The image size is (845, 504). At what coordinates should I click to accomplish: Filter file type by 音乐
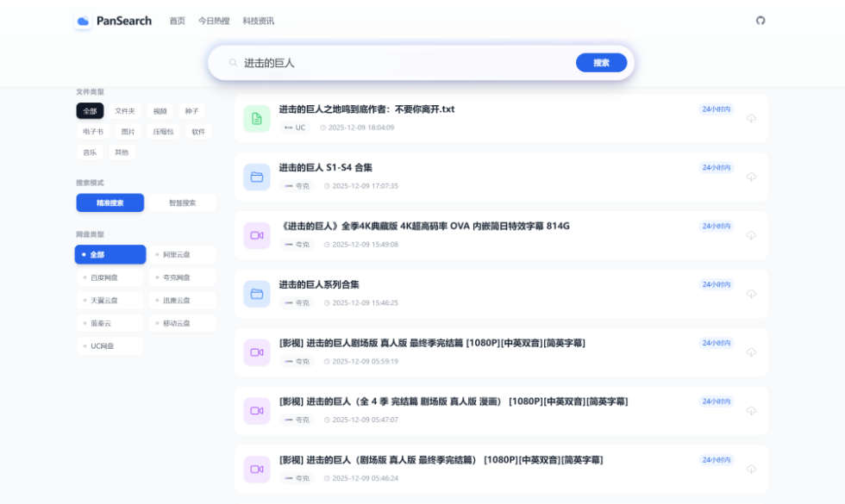[90, 152]
